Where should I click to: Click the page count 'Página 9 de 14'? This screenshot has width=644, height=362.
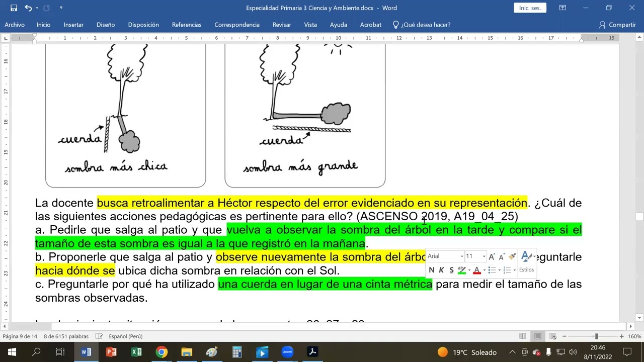point(20,336)
